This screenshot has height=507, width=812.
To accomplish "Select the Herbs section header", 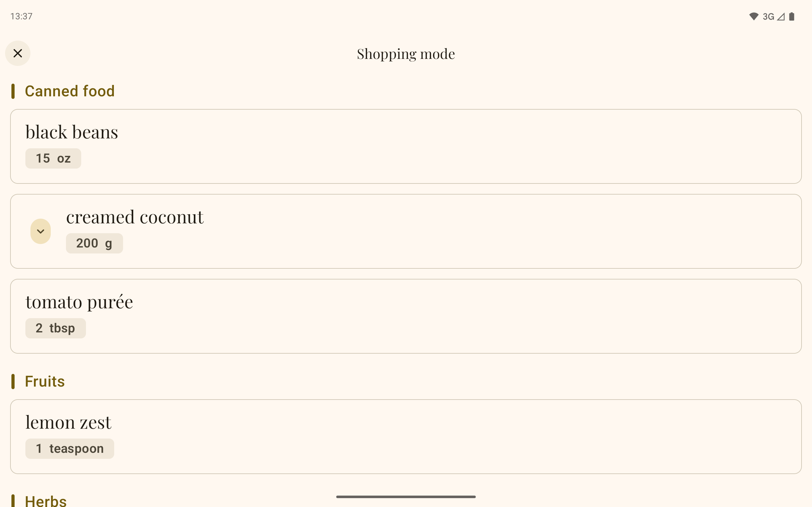I will click(x=46, y=501).
